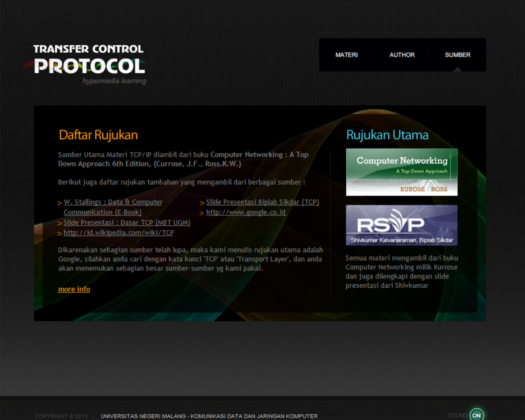
Task: Turn off sound with the ON toggle
Action: (x=476, y=415)
